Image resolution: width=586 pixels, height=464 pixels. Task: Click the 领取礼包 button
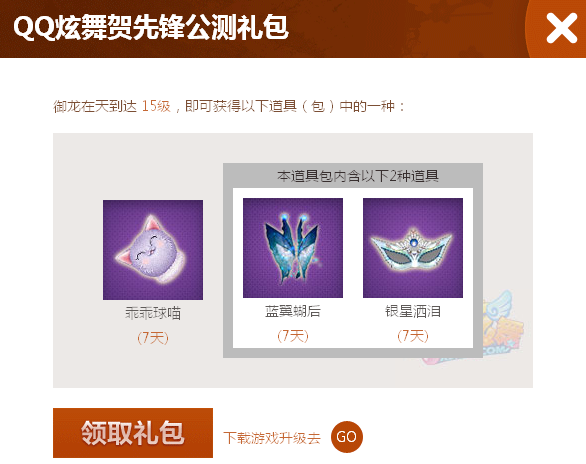(x=133, y=433)
